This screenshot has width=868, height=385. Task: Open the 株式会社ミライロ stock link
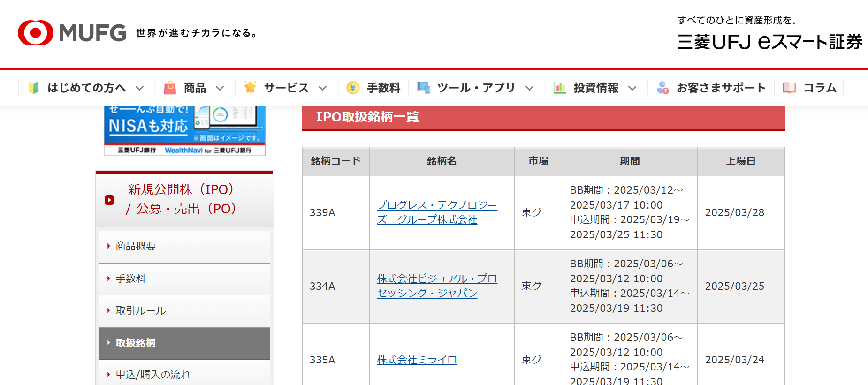[417, 360]
